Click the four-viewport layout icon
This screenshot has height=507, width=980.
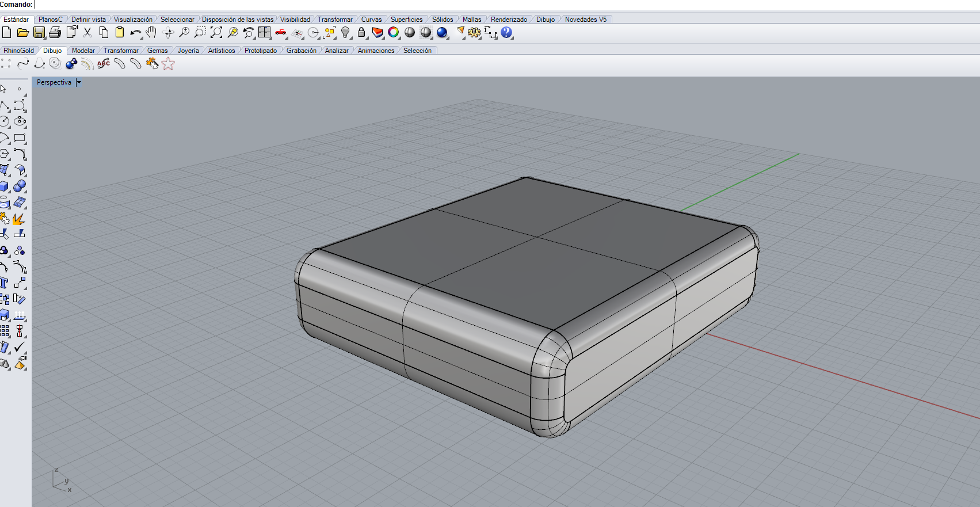click(x=265, y=33)
